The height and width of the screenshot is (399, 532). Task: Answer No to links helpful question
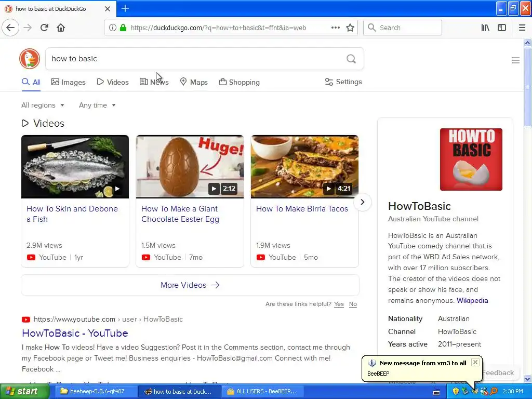pos(353,304)
